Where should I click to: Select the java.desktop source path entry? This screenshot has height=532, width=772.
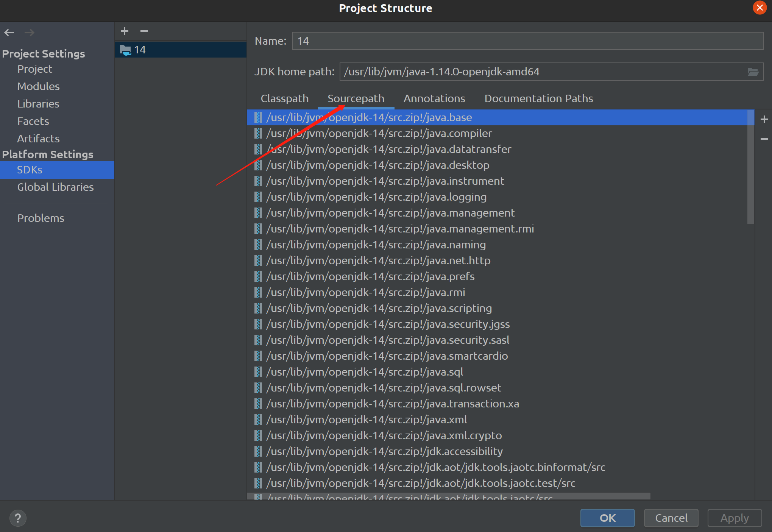[377, 165]
